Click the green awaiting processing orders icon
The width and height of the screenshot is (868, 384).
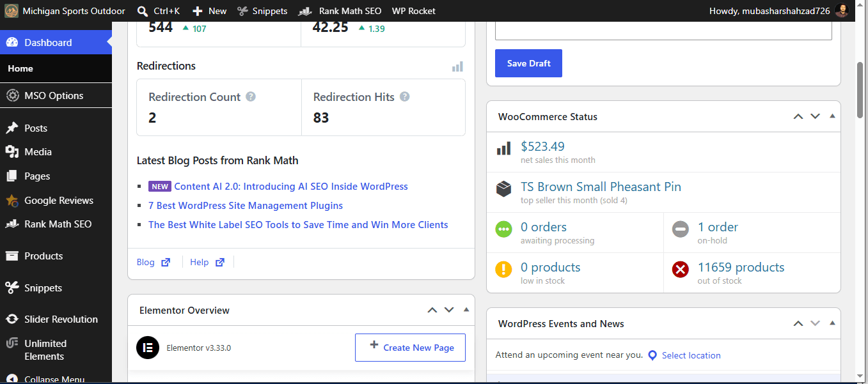tap(503, 229)
